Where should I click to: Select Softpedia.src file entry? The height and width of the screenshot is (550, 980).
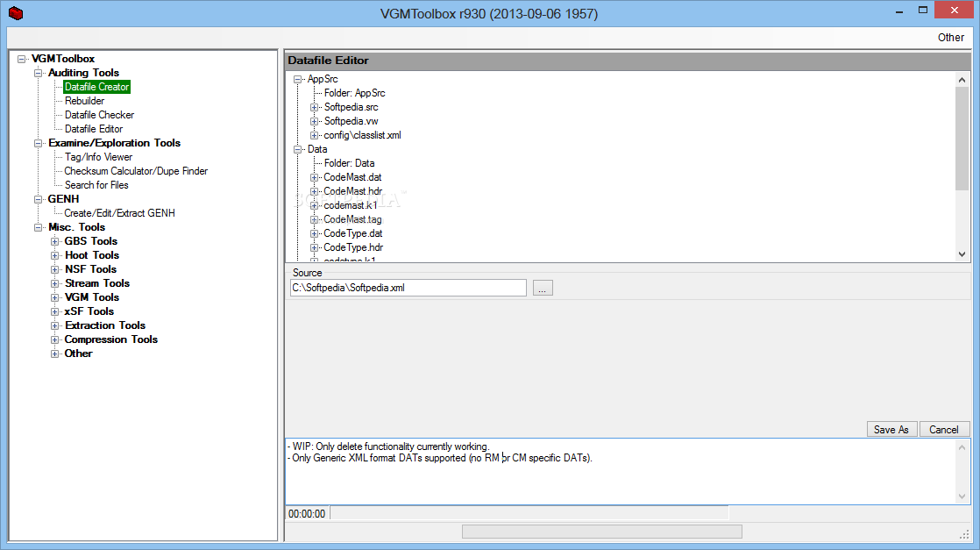tap(351, 107)
